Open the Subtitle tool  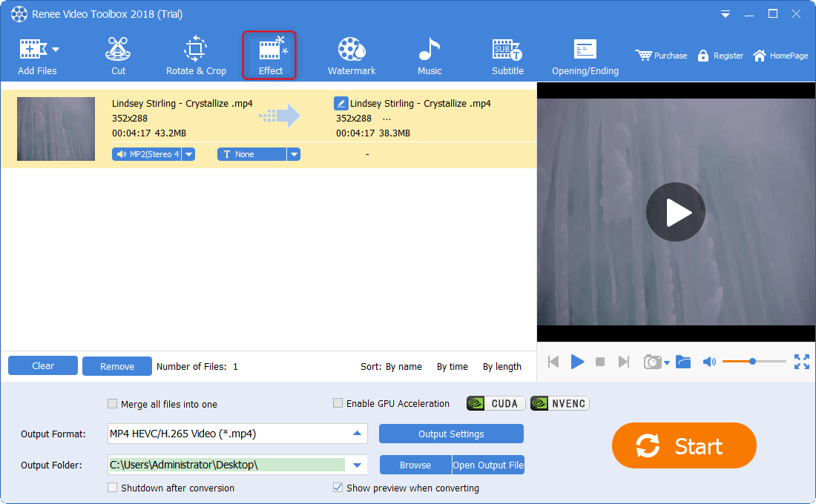(507, 56)
